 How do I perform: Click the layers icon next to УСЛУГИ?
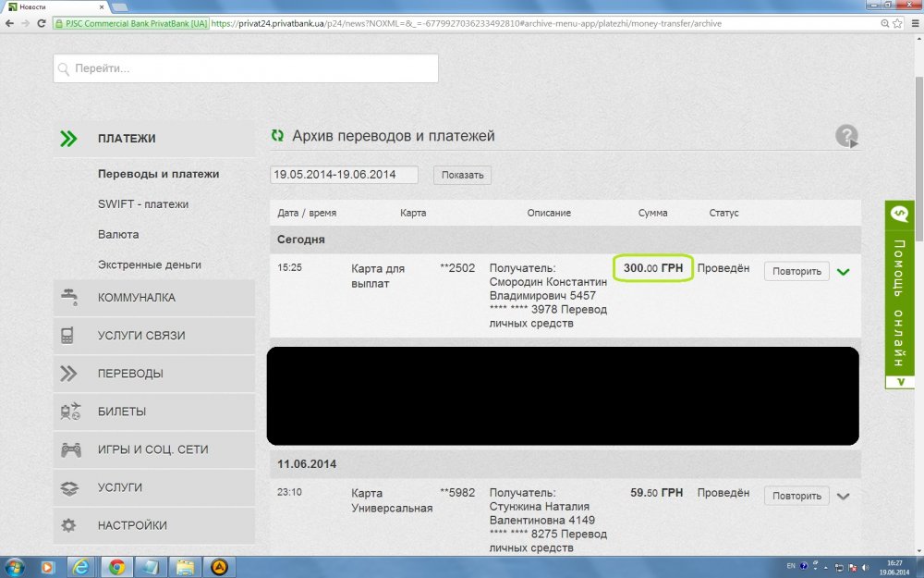[69, 487]
